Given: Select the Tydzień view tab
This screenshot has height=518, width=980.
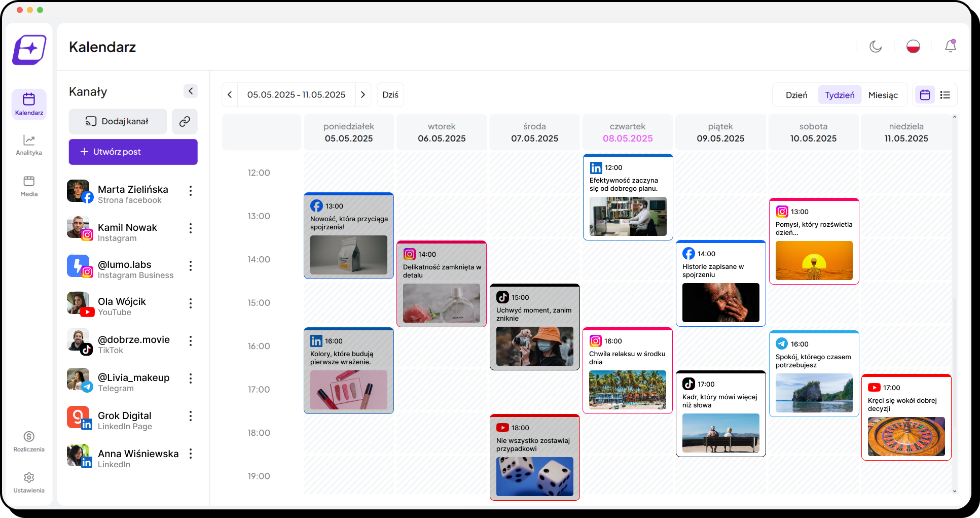Looking at the screenshot, I should click(x=840, y=95).
